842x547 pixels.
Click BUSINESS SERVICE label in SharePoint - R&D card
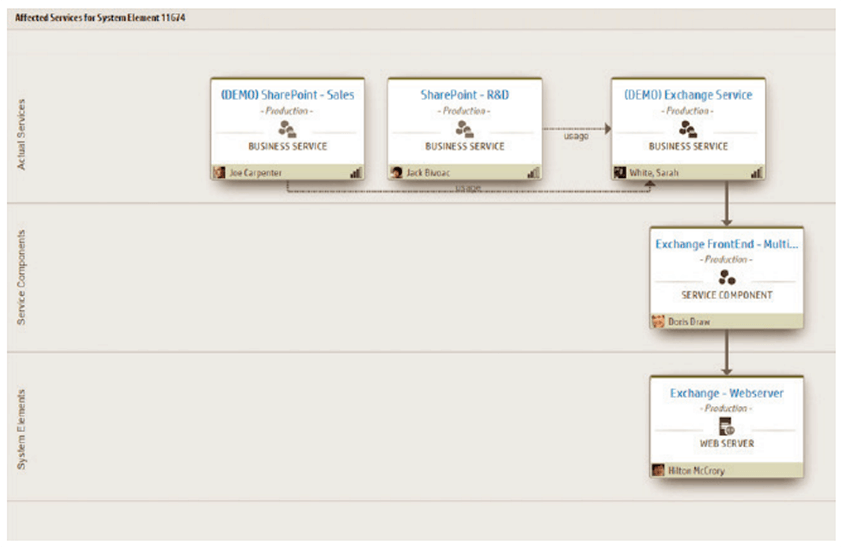[464, 146]
